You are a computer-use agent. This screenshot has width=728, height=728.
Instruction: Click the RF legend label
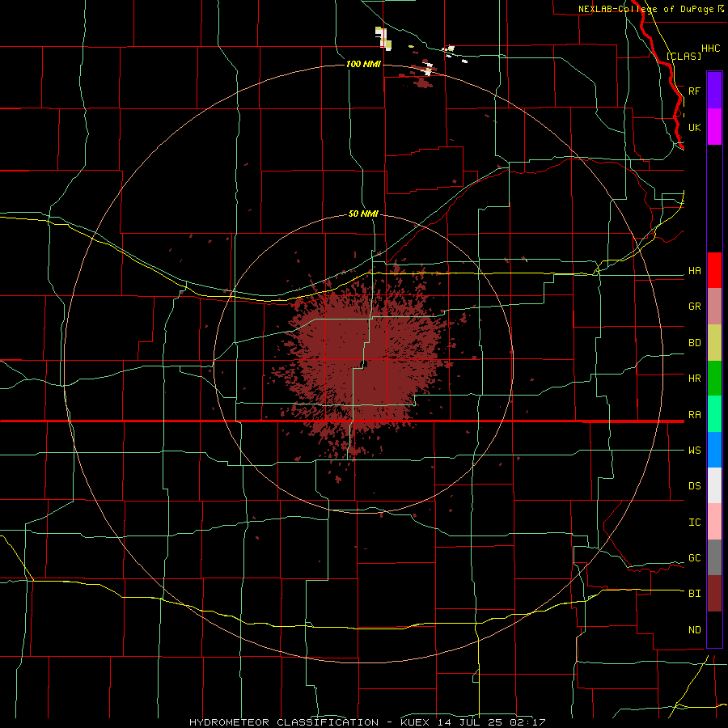pyautogui.click(x=694, y=91)
